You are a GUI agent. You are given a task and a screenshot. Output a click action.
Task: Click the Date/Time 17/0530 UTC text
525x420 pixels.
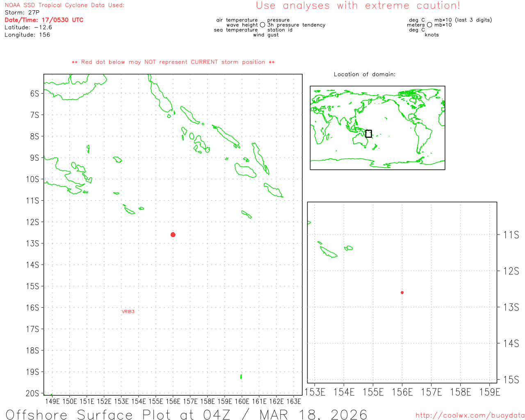pyautogui.click(x=44, y=20)
